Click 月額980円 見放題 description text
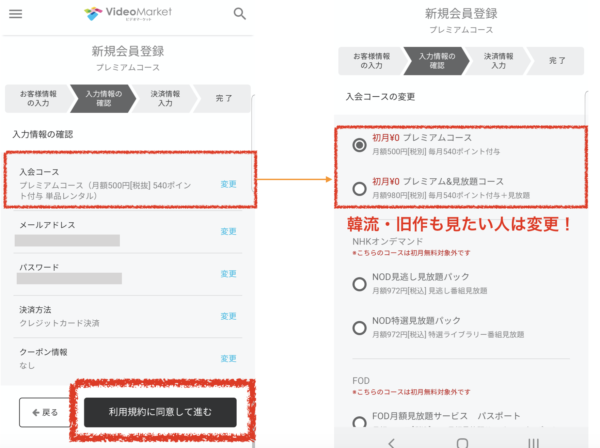The height and width of the screenshot is (448, 600). click(x=451, y=195)
